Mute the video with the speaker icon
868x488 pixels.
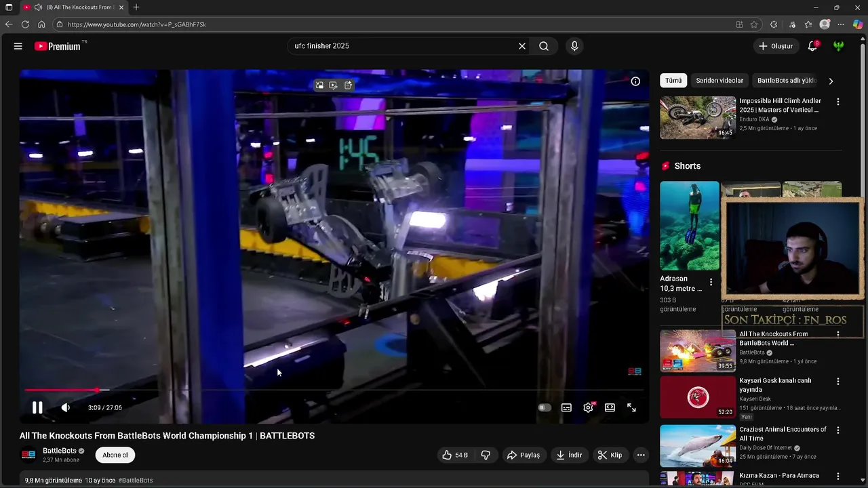pyautogui.click(x=65, y=407)
